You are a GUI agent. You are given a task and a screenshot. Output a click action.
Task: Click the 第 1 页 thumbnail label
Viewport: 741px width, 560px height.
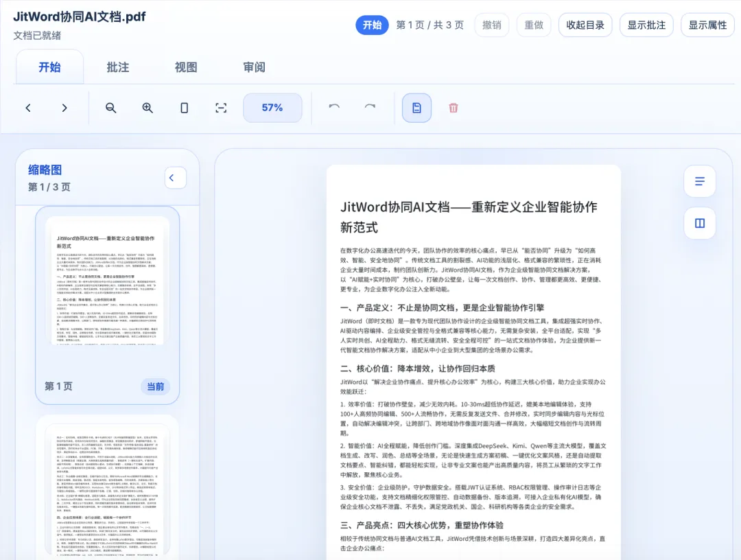pyautogui.click(x=58, y=386)
